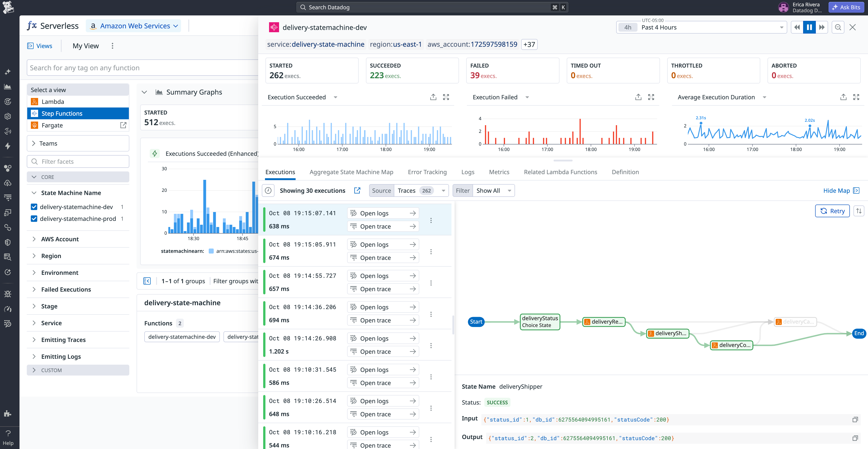This screenshot has height=449, width=868.
Task: Uncheck delivery-statemachine-dev facet
Action: tap(34, 207)
